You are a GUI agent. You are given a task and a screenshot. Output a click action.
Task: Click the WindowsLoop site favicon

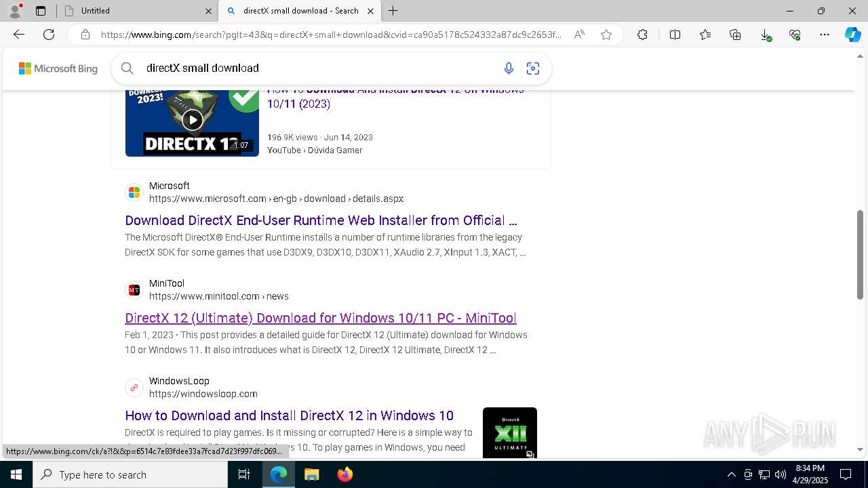pos(134,388)
